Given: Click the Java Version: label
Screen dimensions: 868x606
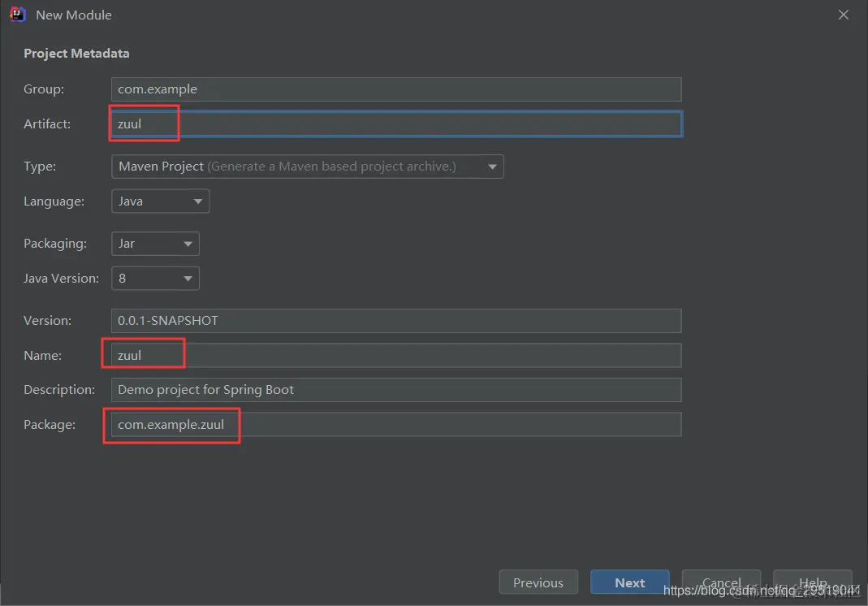Looking at the screenshot, I should click(x=62, y=279).
